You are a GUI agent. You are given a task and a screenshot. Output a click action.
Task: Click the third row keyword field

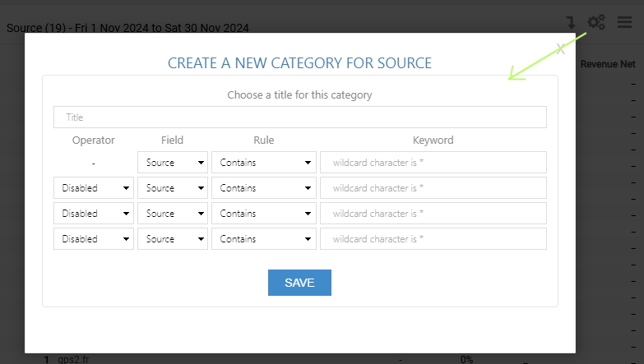(x=433, y=214)
